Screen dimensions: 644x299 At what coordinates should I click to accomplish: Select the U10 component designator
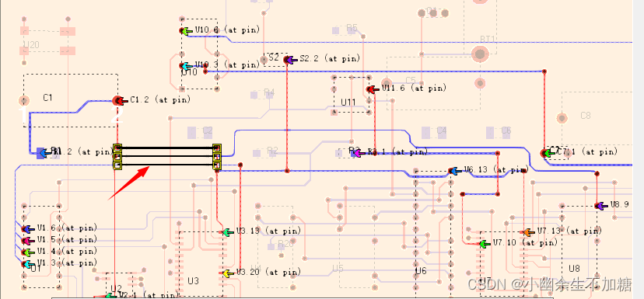189,72
